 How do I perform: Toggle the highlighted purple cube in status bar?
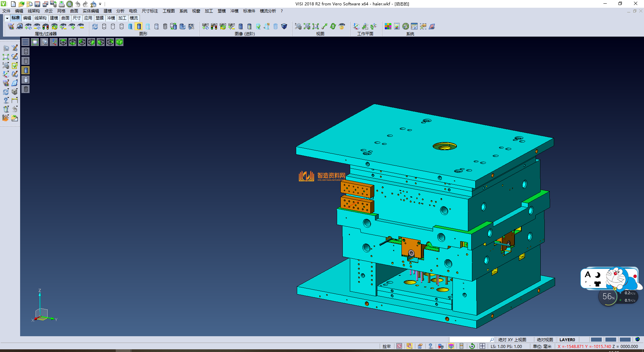[451, 346]
